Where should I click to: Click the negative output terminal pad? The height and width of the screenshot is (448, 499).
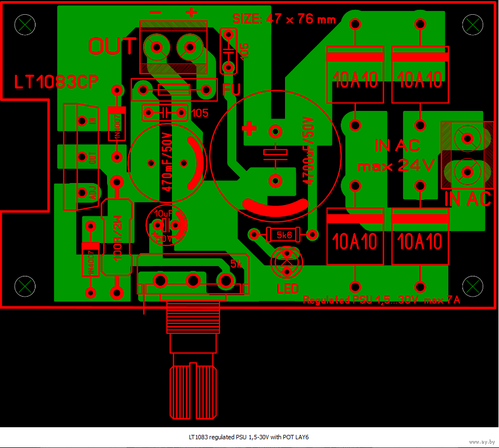point(157,48)
